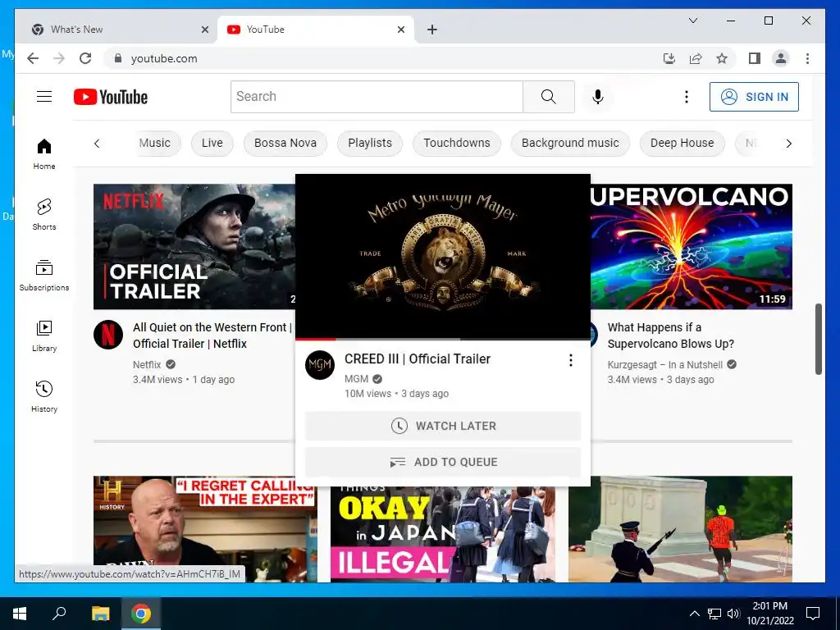Share this page icon in address bar

click(x=696, y=58)
